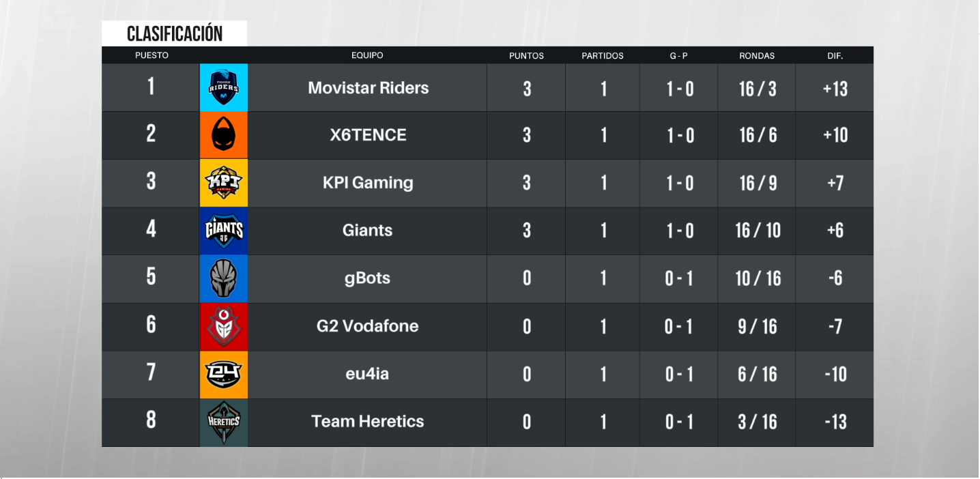Click the Team Heretics logo

click(x=224, y=422)
